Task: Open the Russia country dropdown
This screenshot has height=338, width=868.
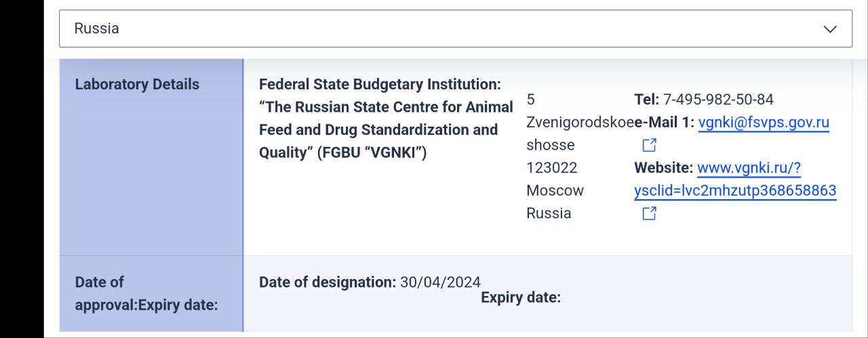Action: click(454, 28)
